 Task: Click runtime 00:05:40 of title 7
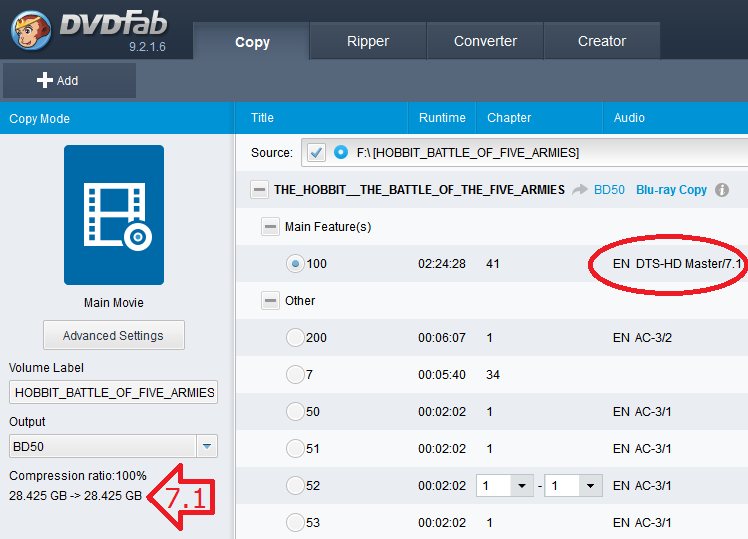(442, 375)
